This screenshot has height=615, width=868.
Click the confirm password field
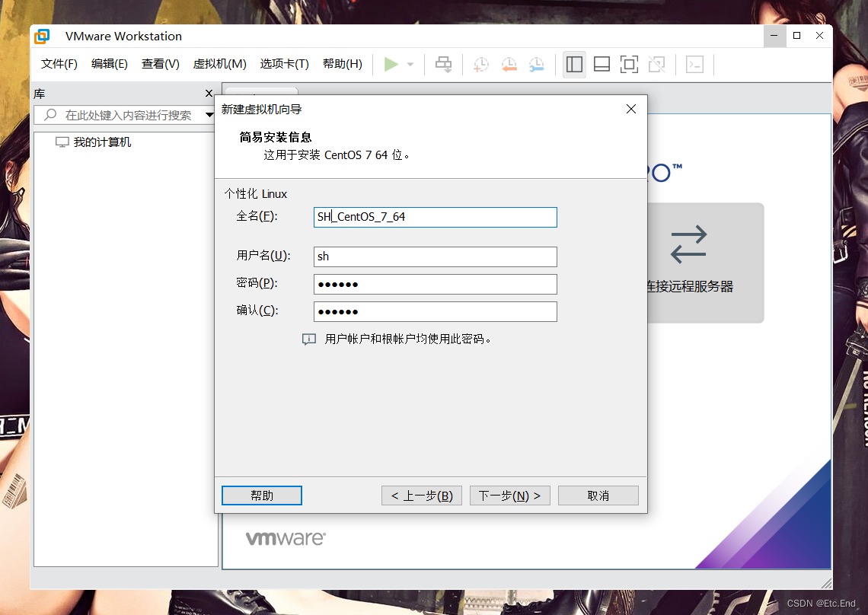[435, 311]
